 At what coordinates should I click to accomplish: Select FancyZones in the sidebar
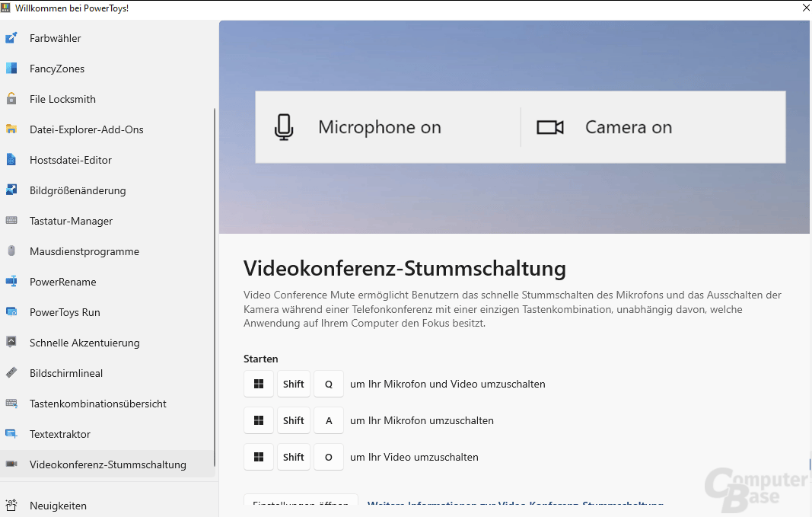pos(107,69)
